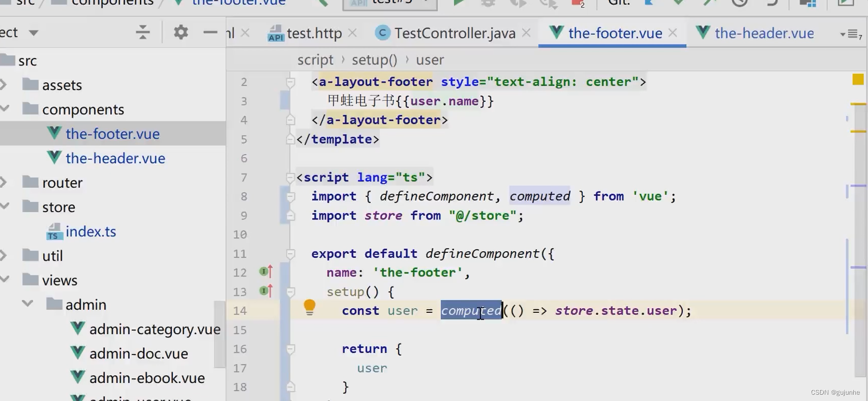Click the '甲蛙电子书' text on line 3
This screenshot has width=868, height=401.
pos(361,101)
